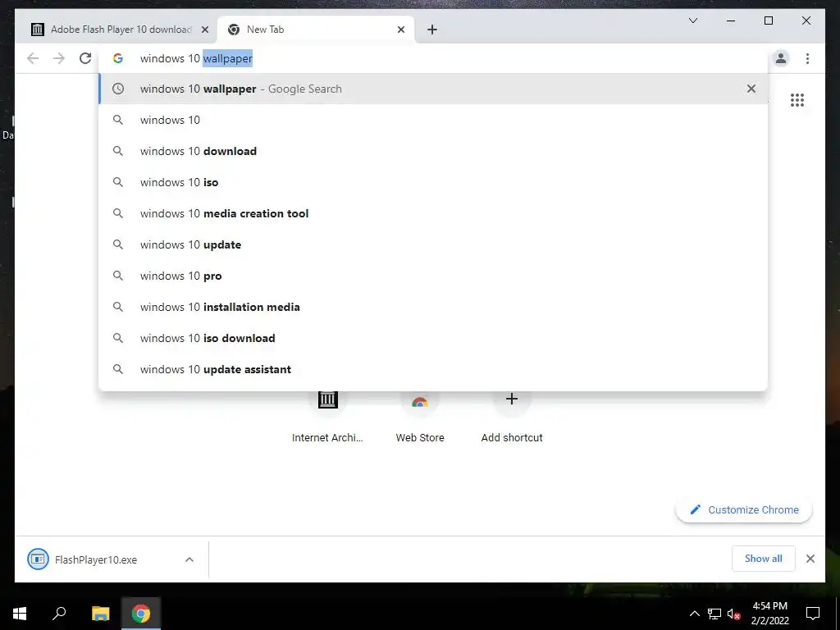Choose the windows 10 pro suggestion
This screenshot has width=840, height=630.
(x=433, y=276)
